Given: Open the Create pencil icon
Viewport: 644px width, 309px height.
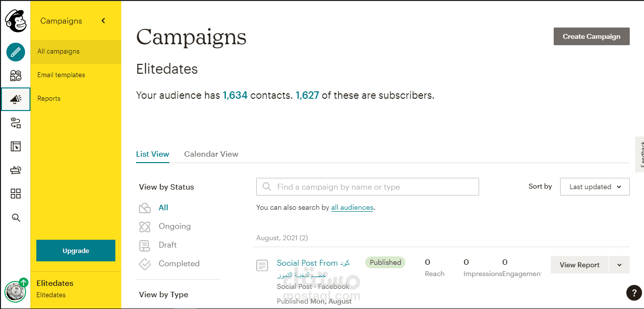Looking at the screenshot, I should (16, 52).
